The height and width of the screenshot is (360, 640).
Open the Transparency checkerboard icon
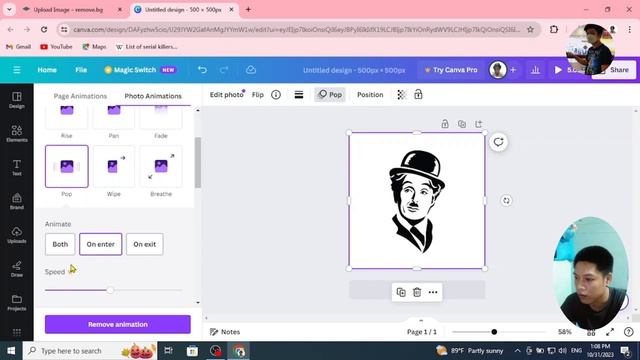(401, 95)
